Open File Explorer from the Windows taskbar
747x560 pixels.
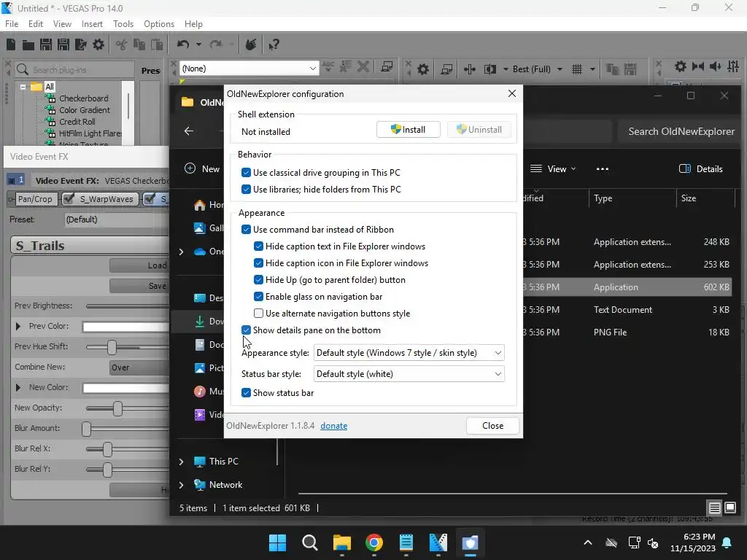point(341,542)
